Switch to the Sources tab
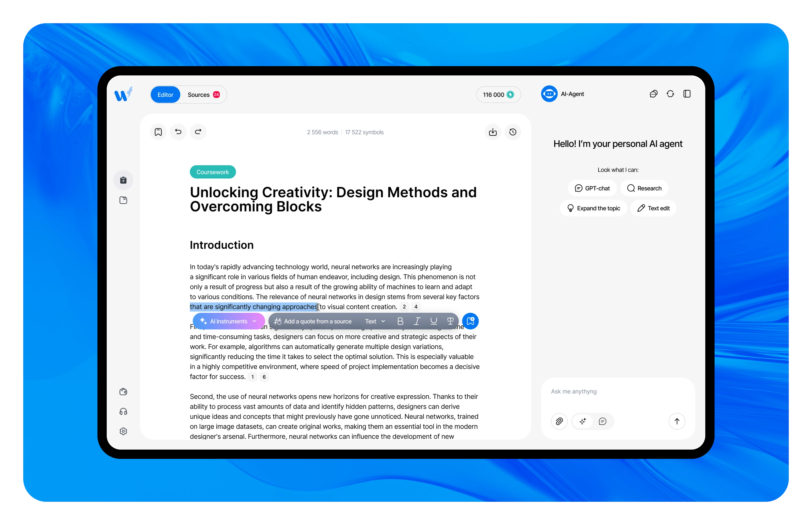812x525 pixels. pos(199,95)
